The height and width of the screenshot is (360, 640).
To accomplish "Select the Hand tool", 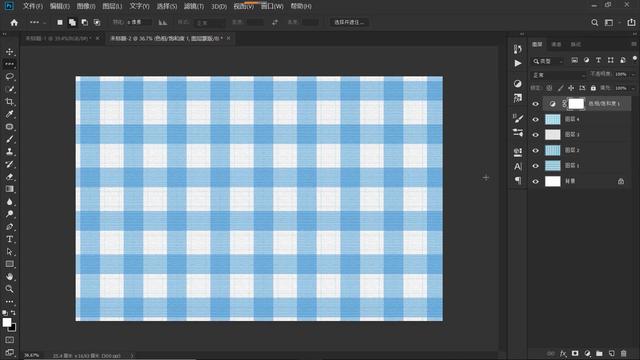I will [x=9, y=277].
